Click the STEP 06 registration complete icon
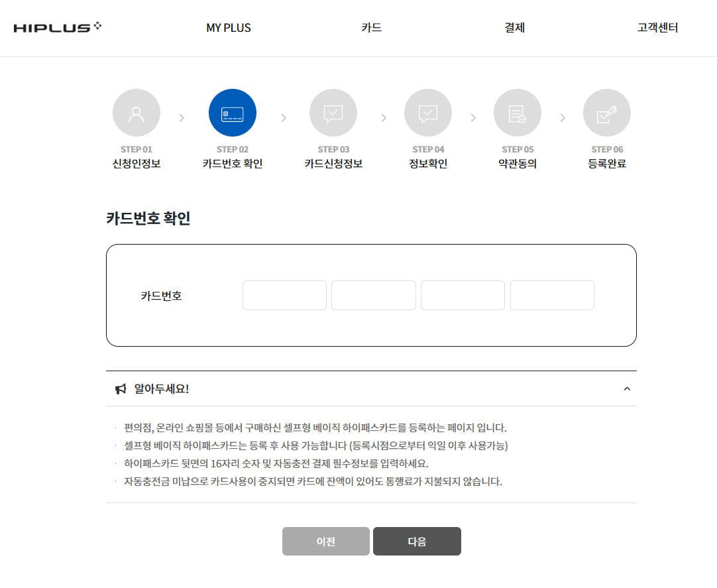717x588 pixels. pos(607,113)
